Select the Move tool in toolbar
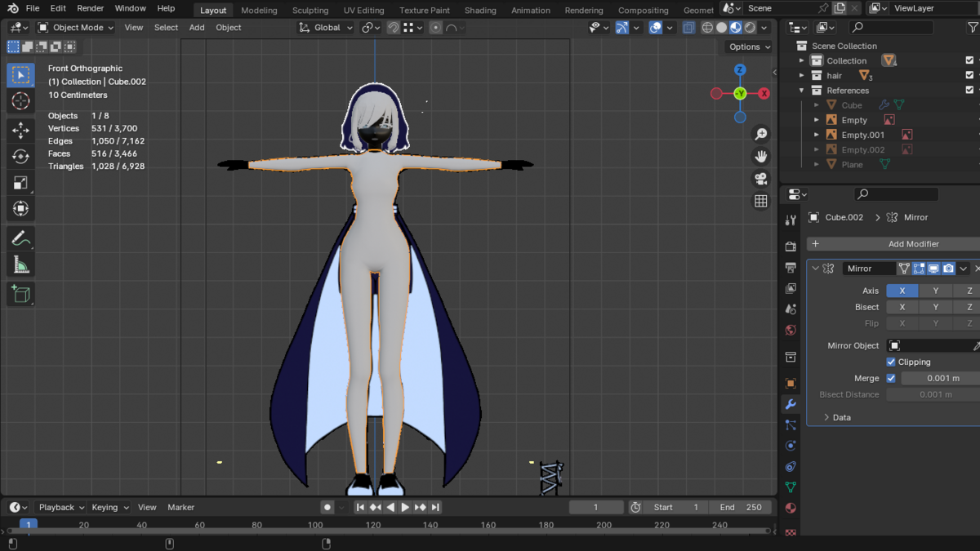 tap(21, 130)
